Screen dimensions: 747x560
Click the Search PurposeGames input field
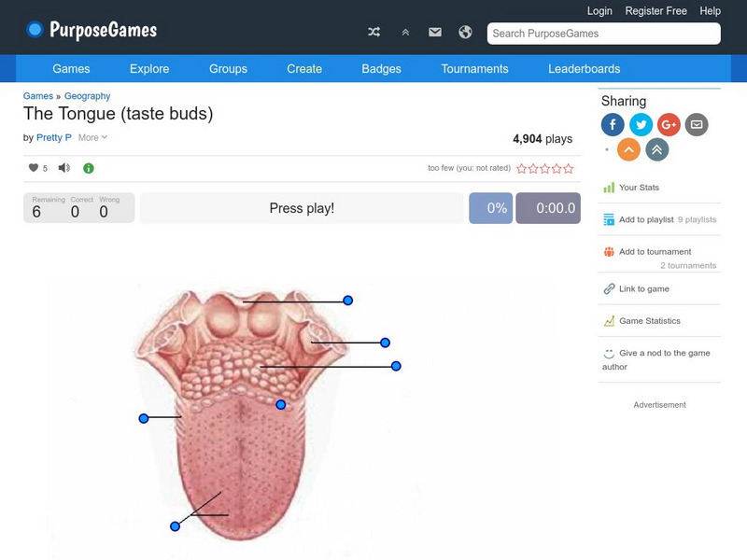click(x=602, y=34)
